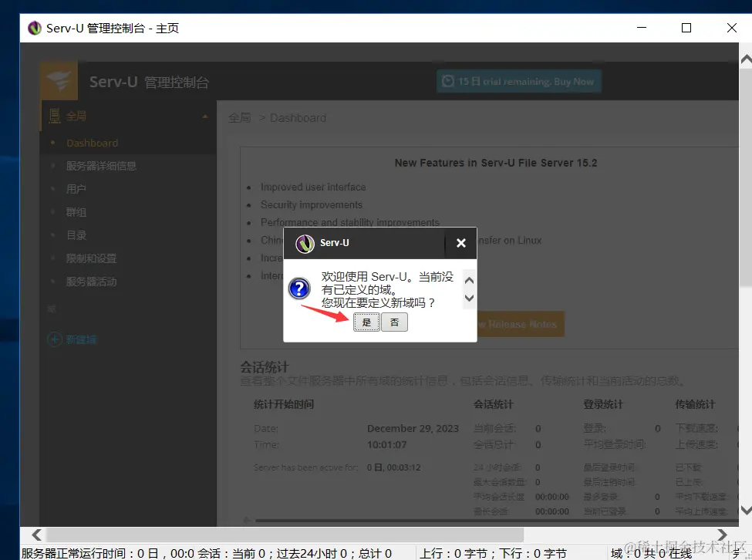Screen dimensions: 752x560
Task: Click the 新建域 link in the sidebar
Action: (x=81, y=340)
